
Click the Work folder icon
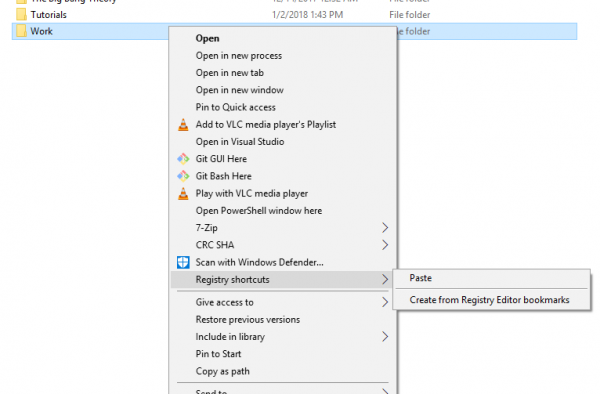[x=21, y=31]
